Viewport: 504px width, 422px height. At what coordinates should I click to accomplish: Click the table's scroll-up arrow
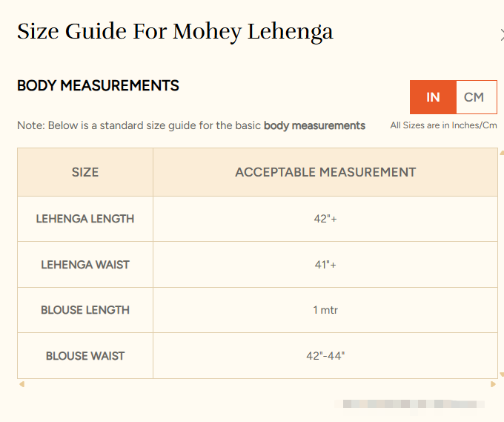[502, 152]
